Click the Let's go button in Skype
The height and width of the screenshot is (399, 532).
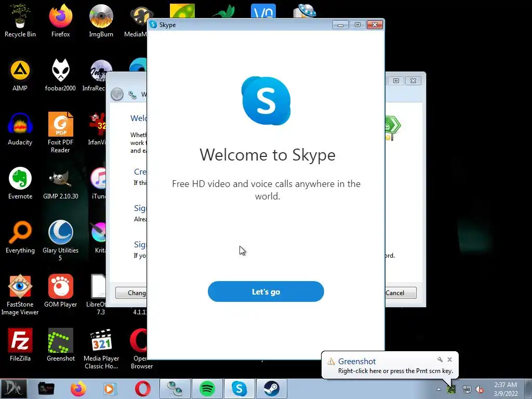click(265, 291)
